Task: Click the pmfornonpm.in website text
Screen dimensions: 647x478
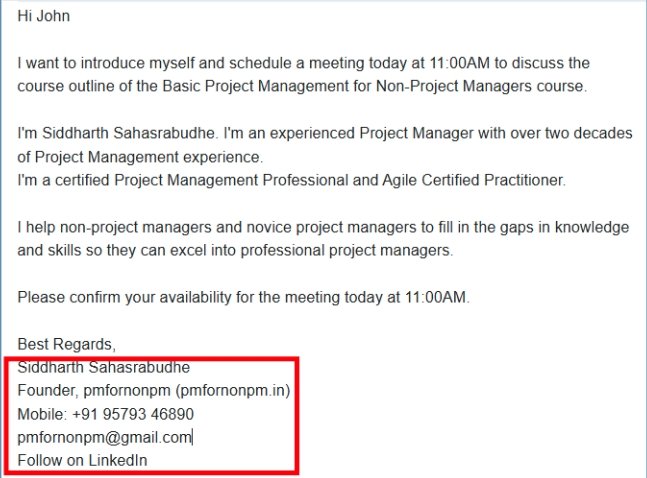Action: pyautogui.click(x=232, y=390)
